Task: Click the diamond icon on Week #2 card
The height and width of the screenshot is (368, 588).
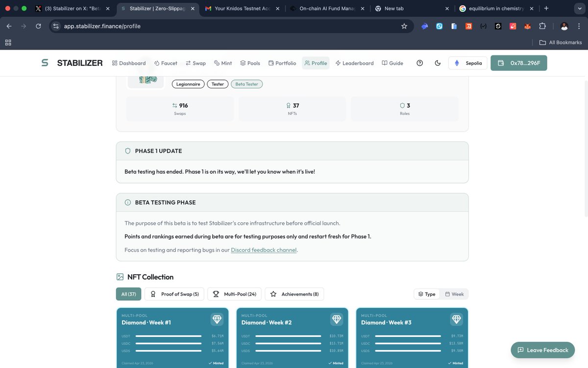Action: (x=337, y=319)
